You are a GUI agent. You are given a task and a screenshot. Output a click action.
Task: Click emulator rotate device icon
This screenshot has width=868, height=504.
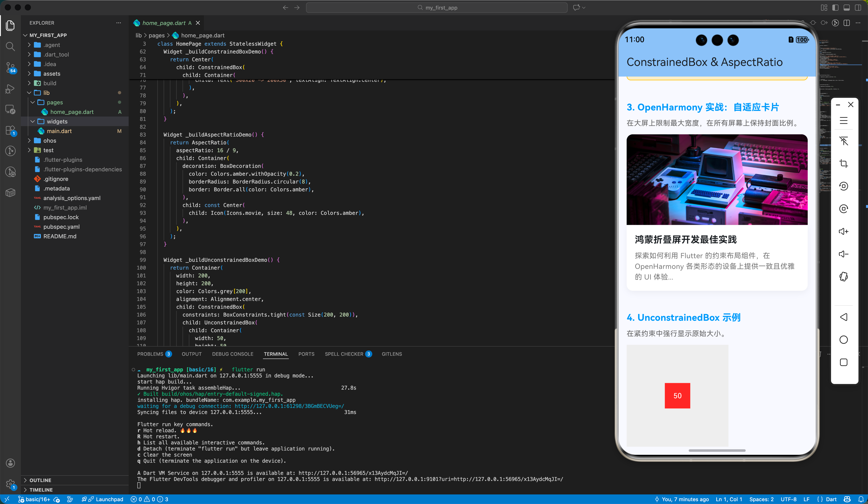(x=843, y=277)
